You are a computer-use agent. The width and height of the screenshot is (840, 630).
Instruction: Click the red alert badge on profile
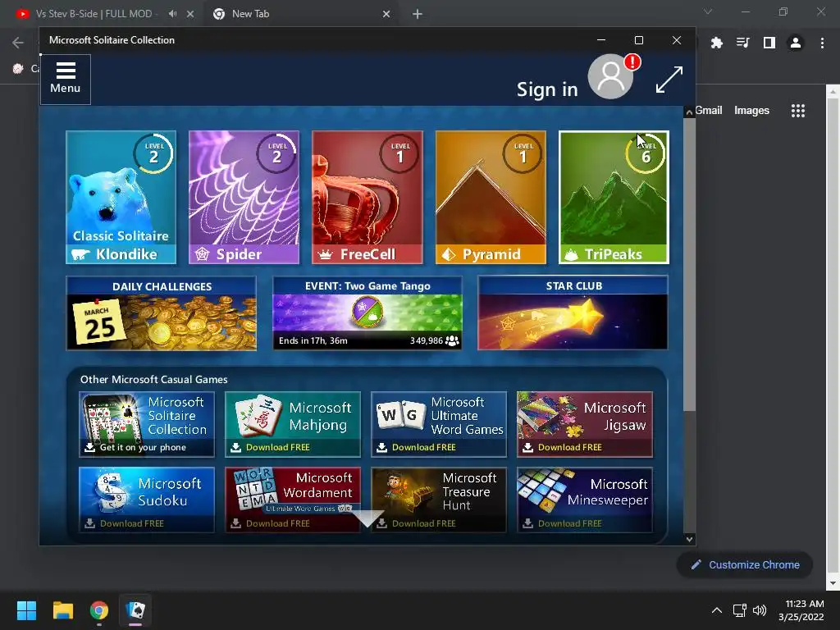pos(632,62)
